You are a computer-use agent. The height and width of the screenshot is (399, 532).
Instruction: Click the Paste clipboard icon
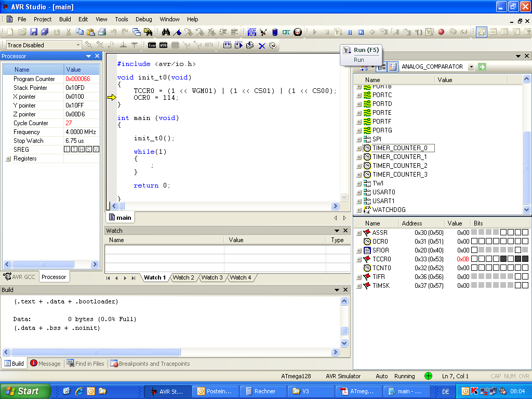coord(91,32)
